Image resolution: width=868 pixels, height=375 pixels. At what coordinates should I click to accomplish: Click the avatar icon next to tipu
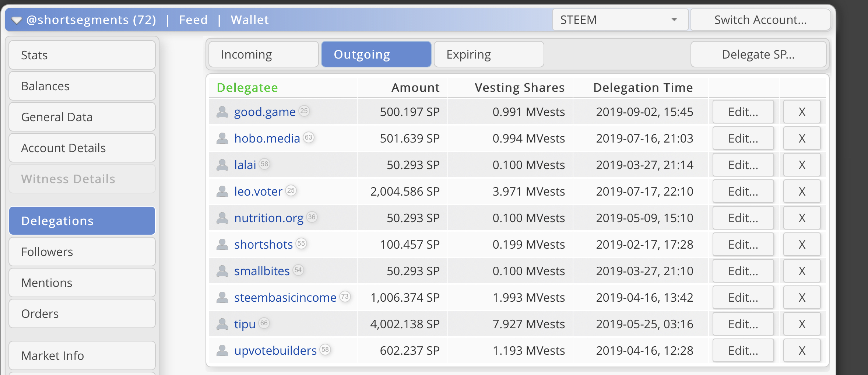pyautogui.click(x=222, y=324)
